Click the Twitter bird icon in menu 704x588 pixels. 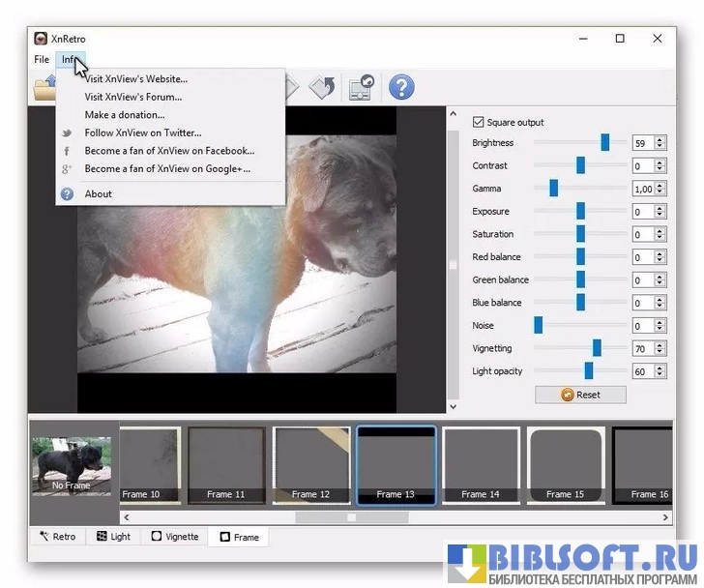click(x=67, y=133)
